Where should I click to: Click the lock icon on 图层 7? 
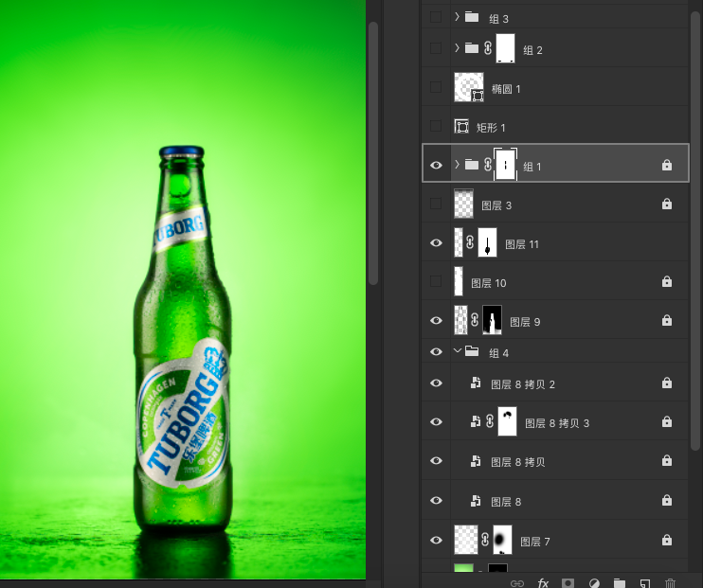[667, 539]
